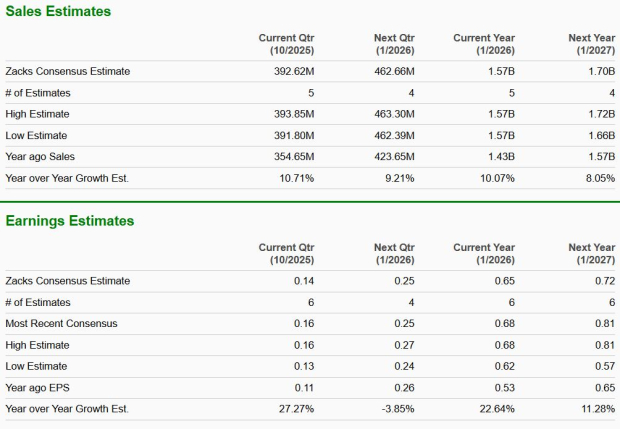Click the Sales Estimates heading
Image resolution: width=620 pixels, height=429 pixels.
point(58,11)
